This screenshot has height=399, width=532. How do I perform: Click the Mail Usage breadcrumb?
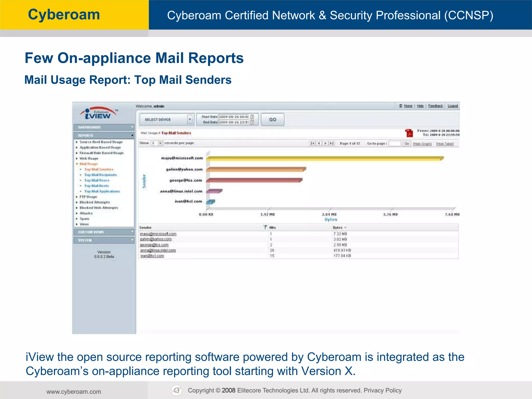[x=149, y=133]
